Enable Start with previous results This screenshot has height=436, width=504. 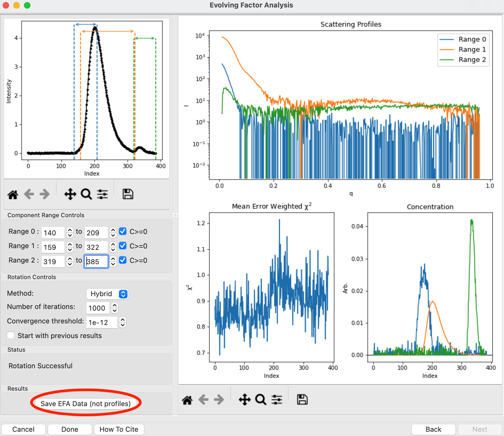[x=11, y=335]
